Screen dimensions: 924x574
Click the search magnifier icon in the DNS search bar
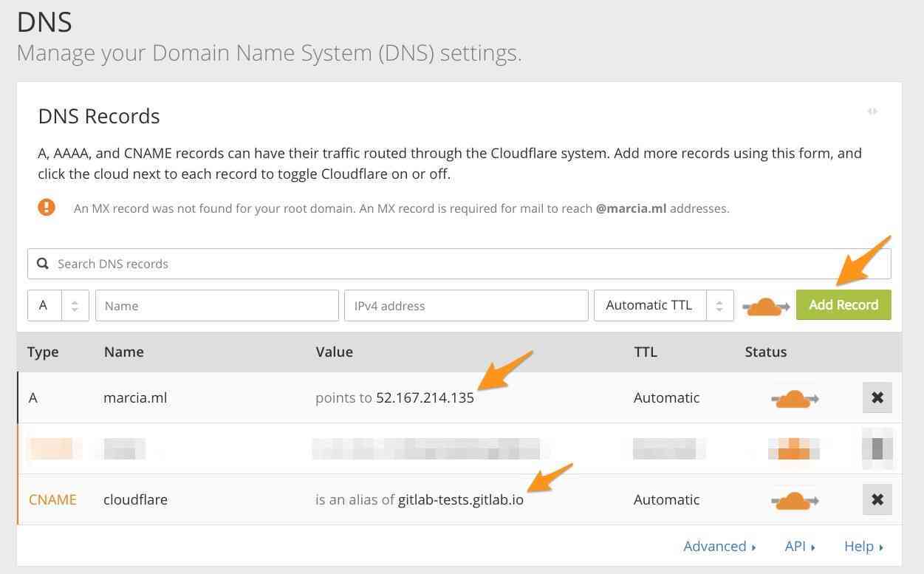pos(43,263)
